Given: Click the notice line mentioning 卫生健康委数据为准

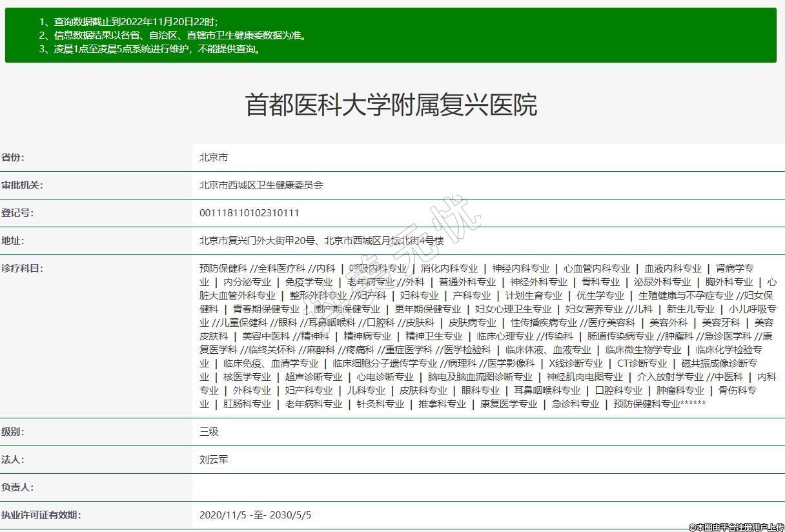Looking at the screenshot, I should pos(173,36).
